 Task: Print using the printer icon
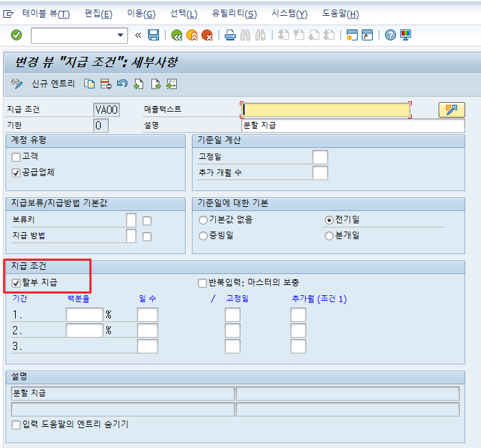230,35
